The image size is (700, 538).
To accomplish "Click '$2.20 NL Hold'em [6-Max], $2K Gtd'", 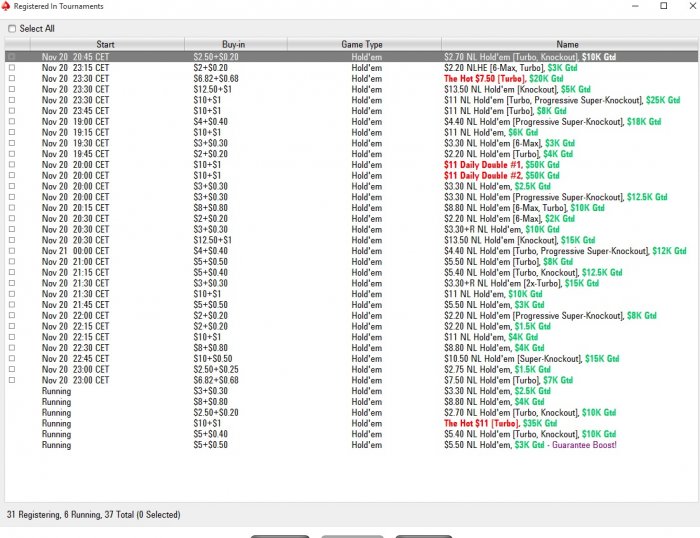I will (509, 218).
